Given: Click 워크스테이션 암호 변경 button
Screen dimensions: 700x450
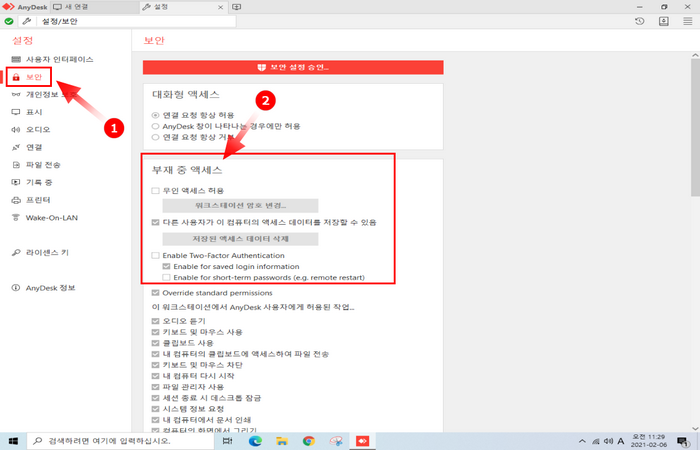Looking at the screenshot, I should pyautogui.click(x=240, y=205).
